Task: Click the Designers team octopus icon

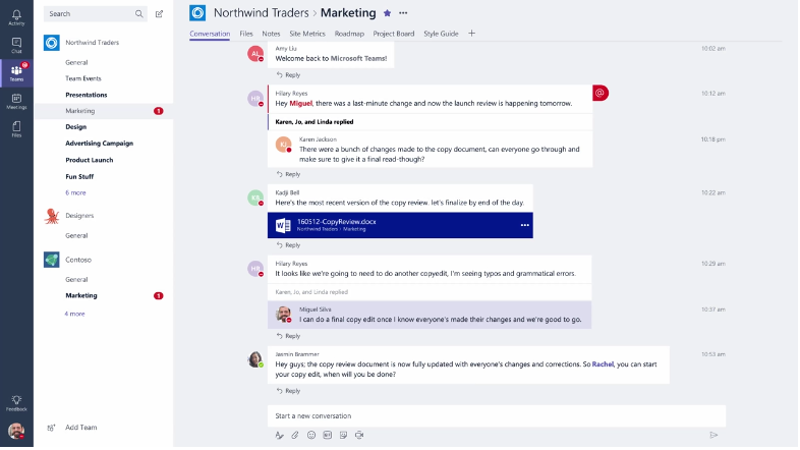Action: click(x=52, y=216)
